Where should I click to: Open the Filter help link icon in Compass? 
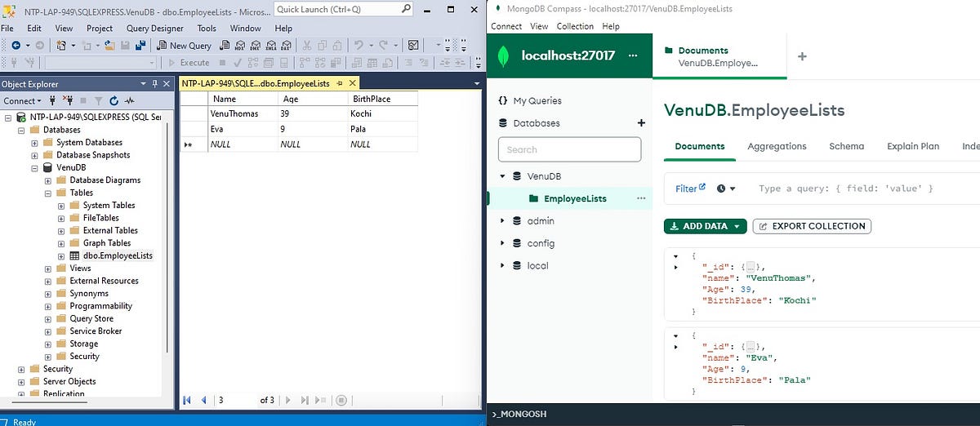click(x=702, y=187)
